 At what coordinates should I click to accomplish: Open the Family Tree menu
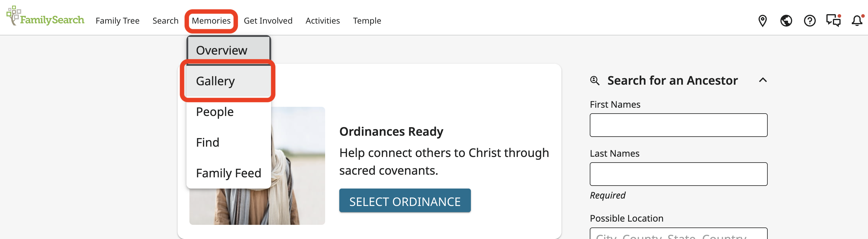tap(117, 21)
